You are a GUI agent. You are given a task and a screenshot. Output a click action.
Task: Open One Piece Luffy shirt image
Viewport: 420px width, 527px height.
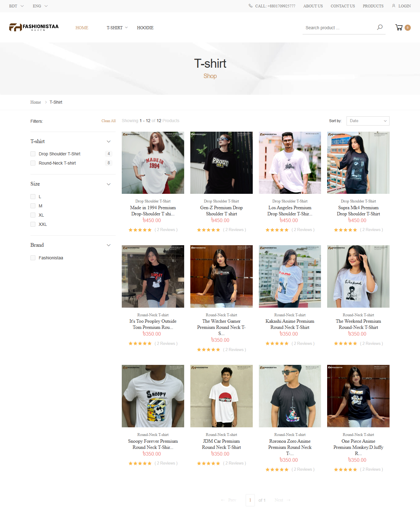coord(359,396)
